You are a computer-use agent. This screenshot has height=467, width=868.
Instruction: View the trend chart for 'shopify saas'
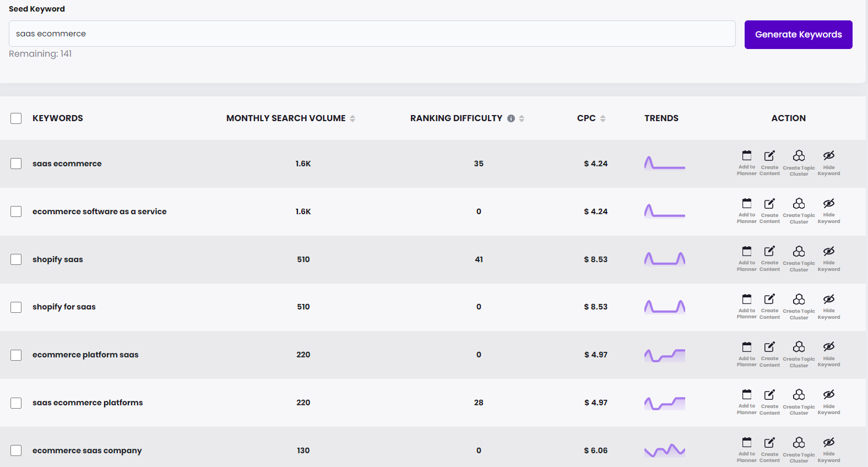click(665, 259)
